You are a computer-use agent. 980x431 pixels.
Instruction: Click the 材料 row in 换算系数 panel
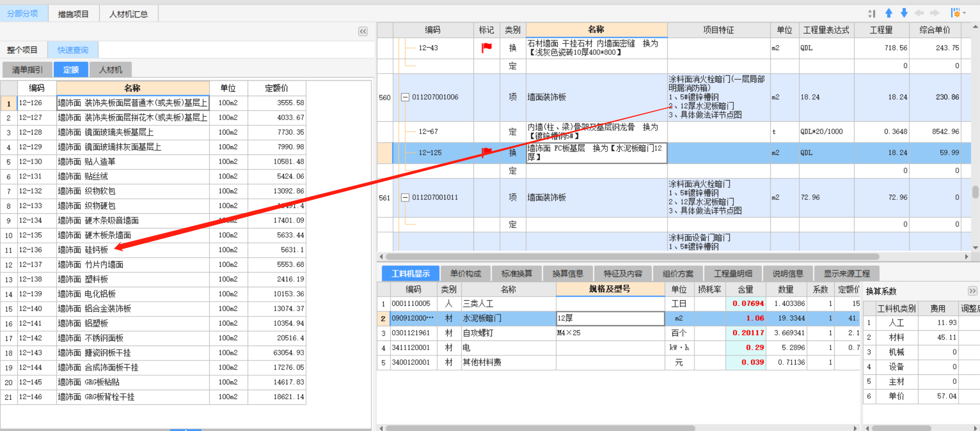(921, 337)
